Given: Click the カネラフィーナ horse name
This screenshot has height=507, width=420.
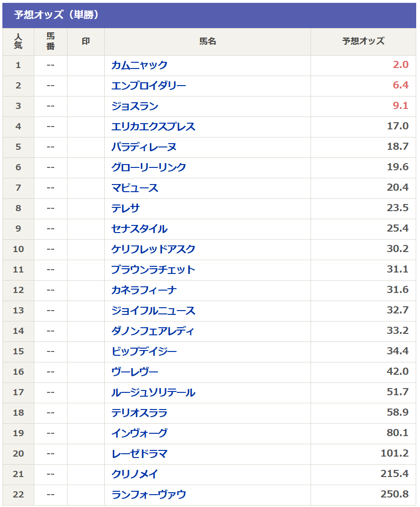Looking at the screenshot, I should click(x=144, y=290).
